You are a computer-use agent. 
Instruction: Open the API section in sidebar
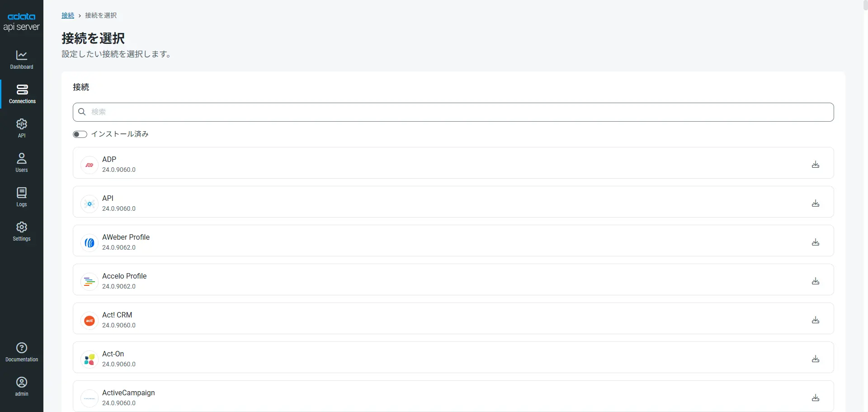click(x=22, y=128)
